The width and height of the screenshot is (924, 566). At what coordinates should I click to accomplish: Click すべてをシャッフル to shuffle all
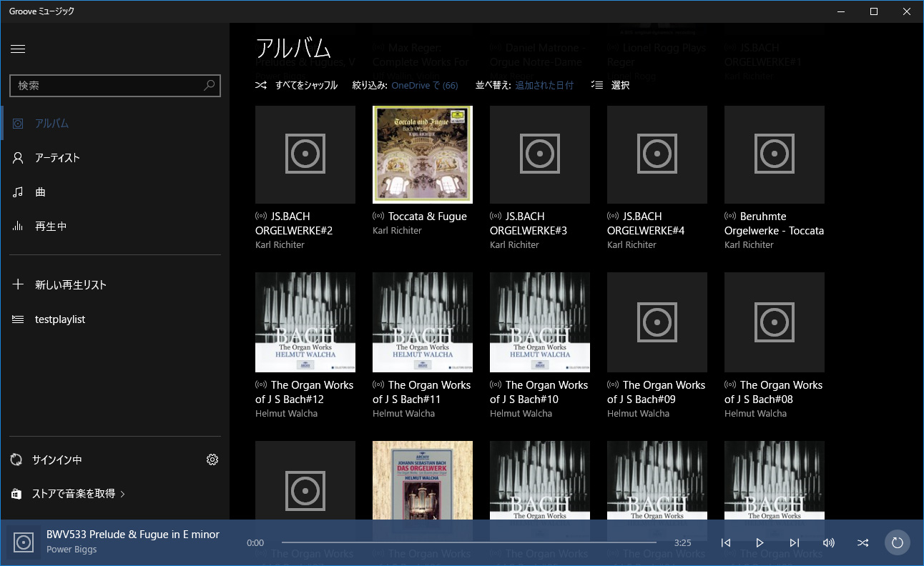tap(297, 85)
